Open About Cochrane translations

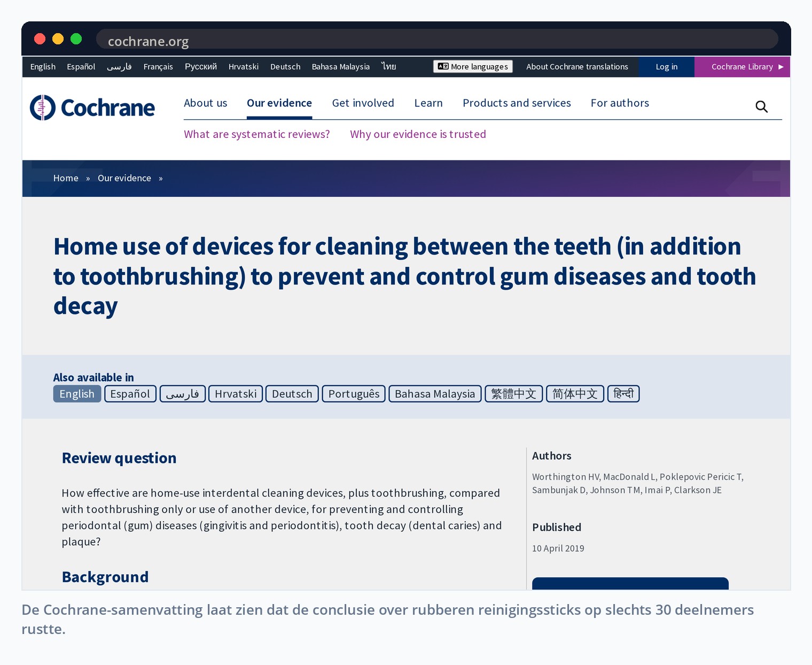577,67
